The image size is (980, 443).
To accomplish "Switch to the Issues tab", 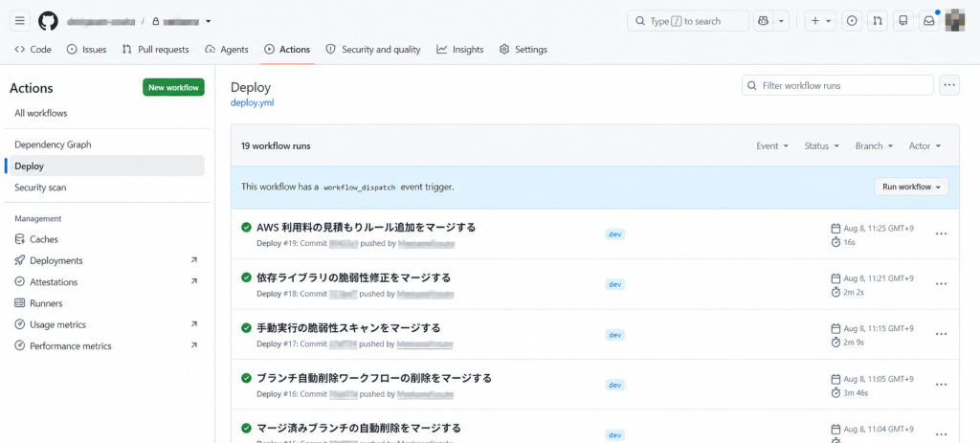I will (86, 50).
